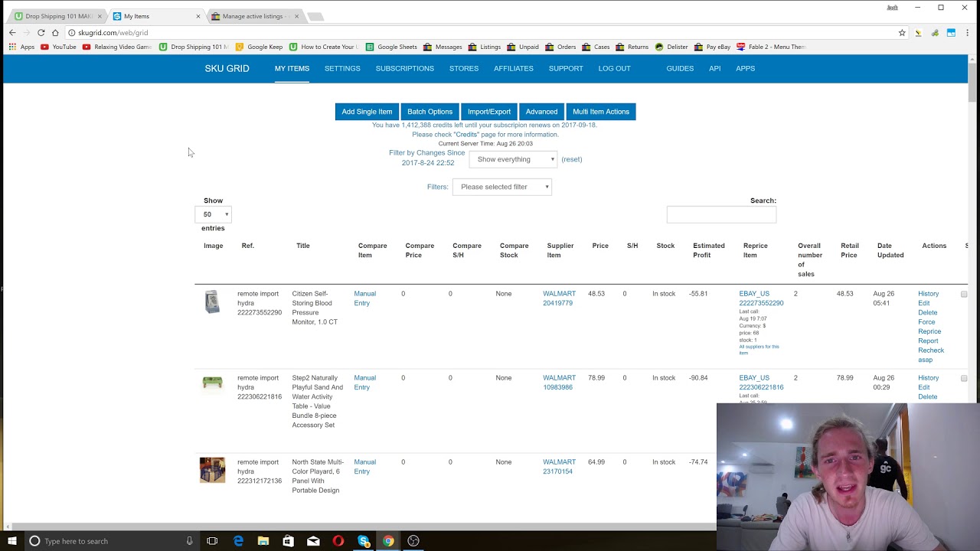Open the EBAY_US 222273552290 reprice link
This screenshot has height=551, width=980.
coord(761,298)
